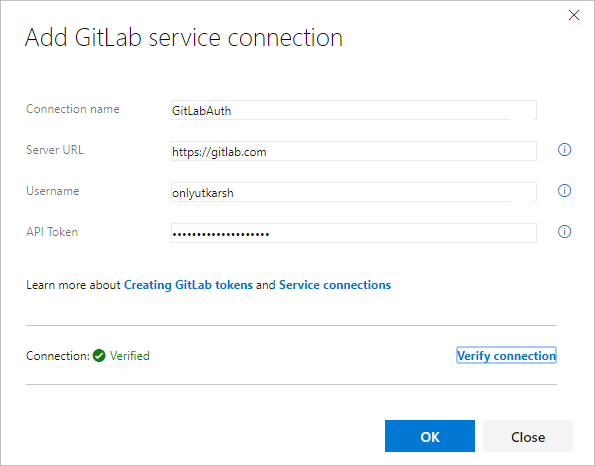Click the Add GitLab service connection title
Screen dimensions: 595x466
184,38
